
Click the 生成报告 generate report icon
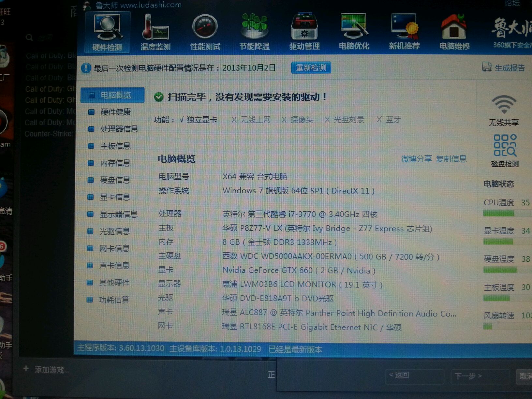[x=487, y=67]
